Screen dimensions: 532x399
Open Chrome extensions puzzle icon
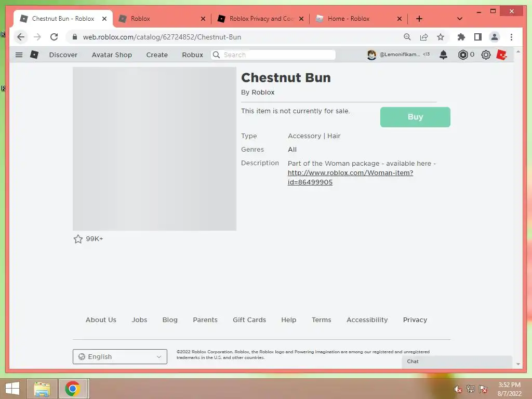click(461, 37)
